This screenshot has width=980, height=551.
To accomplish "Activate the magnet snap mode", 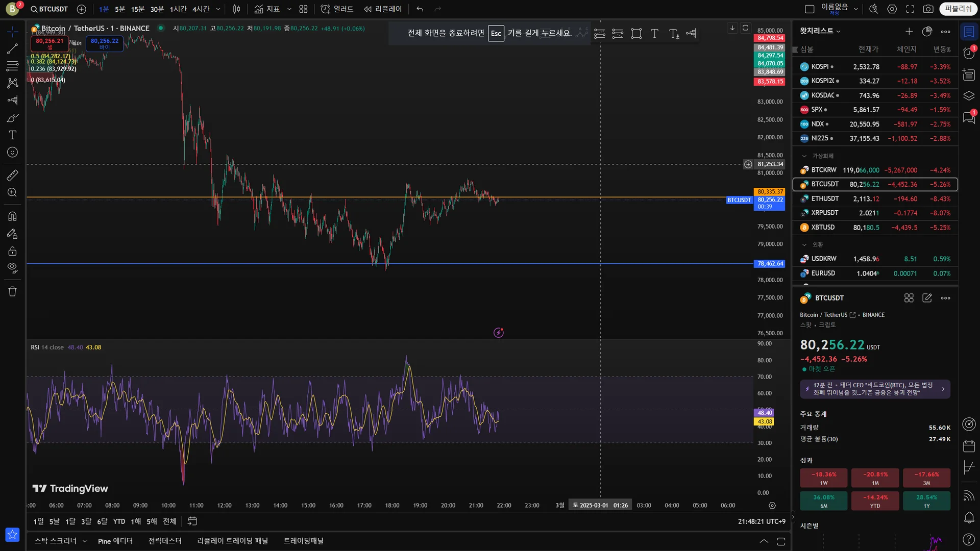I will tap(12, 216).
